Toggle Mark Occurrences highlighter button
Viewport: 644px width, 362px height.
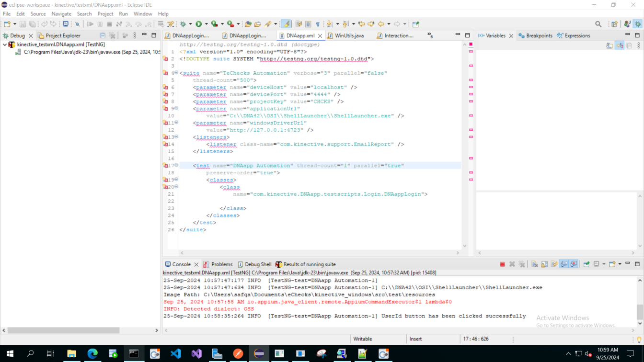[x=286, y=24]
